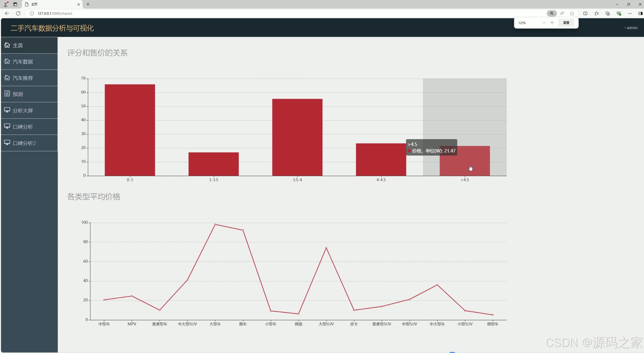Go to 口碑分析2 sidebar entry
Screen dimensions: 644x353
coord(24,143)
